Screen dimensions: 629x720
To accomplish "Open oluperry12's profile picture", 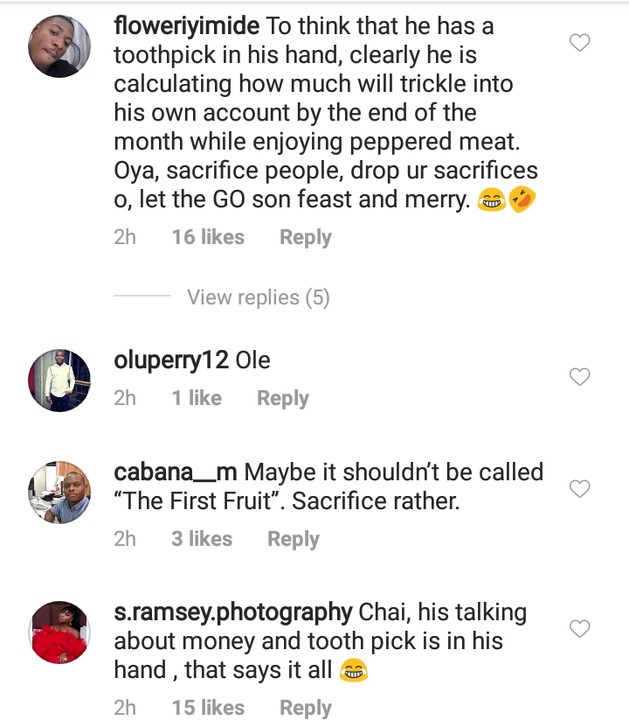I will [57, 381].
